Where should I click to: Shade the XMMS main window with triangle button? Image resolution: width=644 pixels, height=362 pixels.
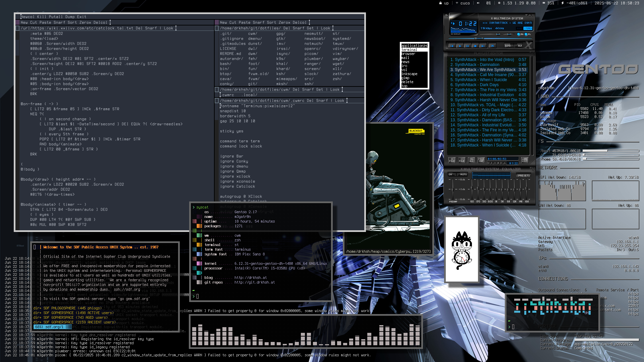point(530,15)
